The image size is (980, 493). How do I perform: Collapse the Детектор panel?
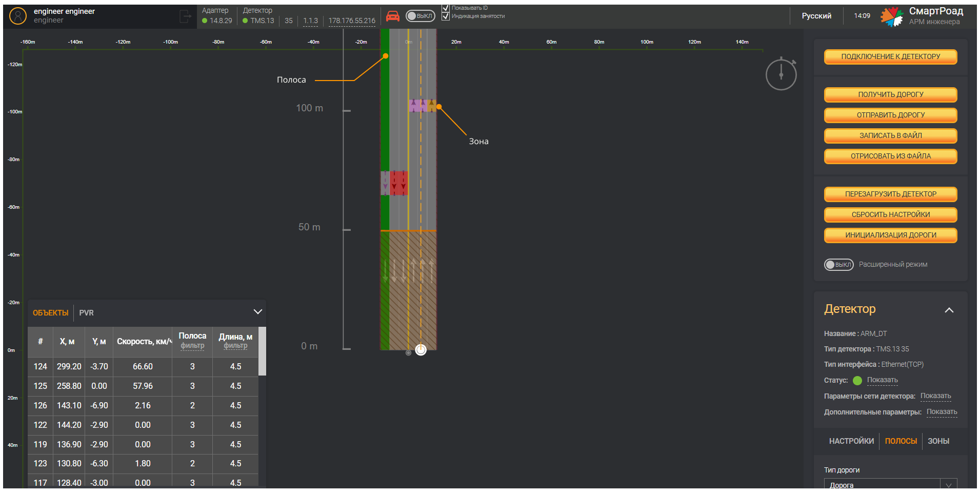[x=949, y=310]
